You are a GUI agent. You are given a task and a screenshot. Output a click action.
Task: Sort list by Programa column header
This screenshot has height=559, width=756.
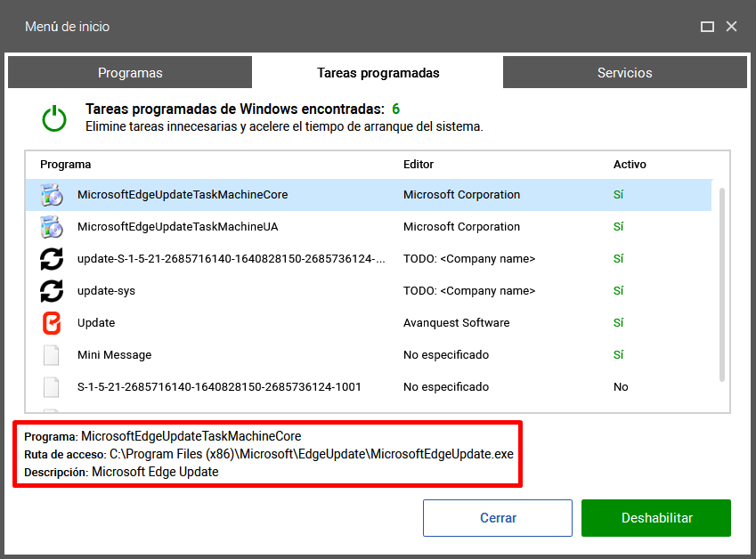[x=66, y=165]
